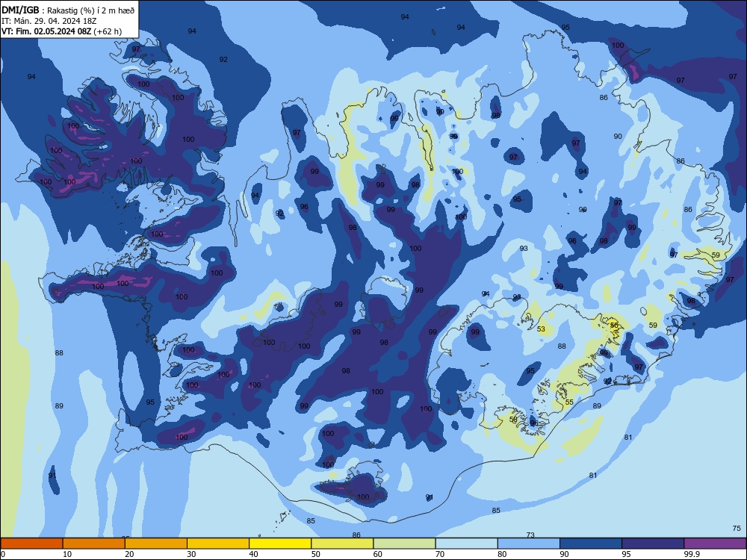Screen dimensions: 747x560
Task: Click the 40–50 bright yellow legend swatch
Action: pyautogui.click(x=280, y=544)
